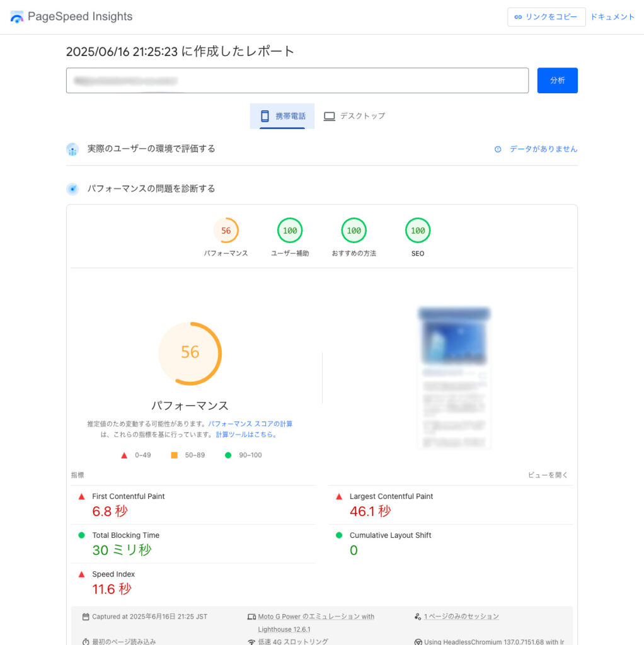Screen dimensions: 644x645
Task: Switch to the デスクトップ tab
Action: pyautogui.click(x=354, y=116)
